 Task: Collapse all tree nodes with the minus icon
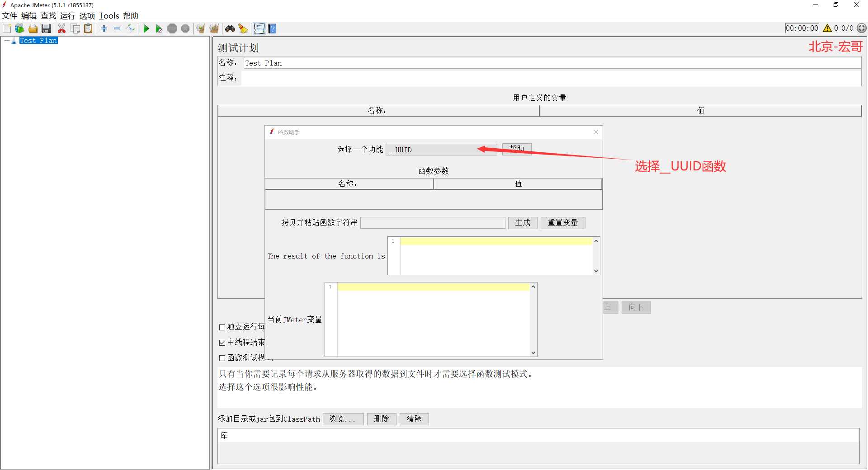117,28
